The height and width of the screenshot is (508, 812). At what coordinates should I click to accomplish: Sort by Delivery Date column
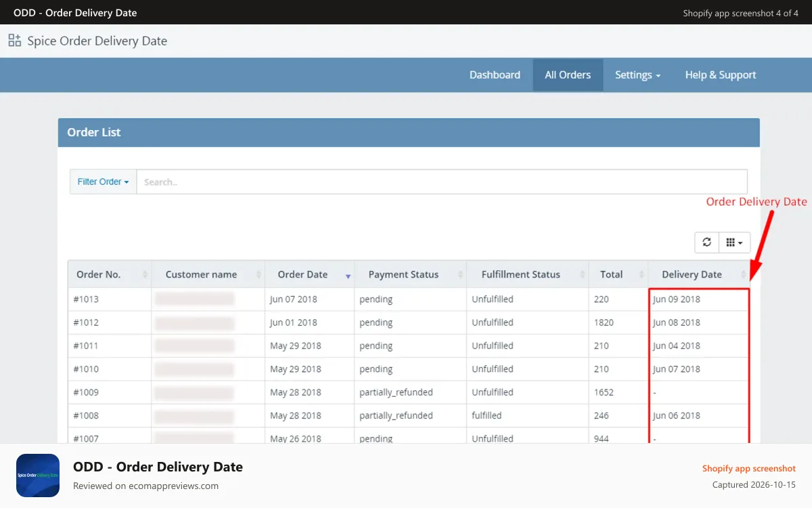[698, 274]
